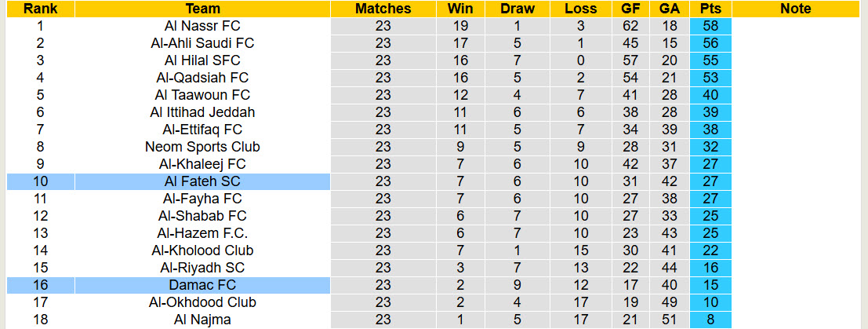The image size is (868, 329).
Task: Open the Al-Qadsiah FC team entry
Action: [202, 78]
